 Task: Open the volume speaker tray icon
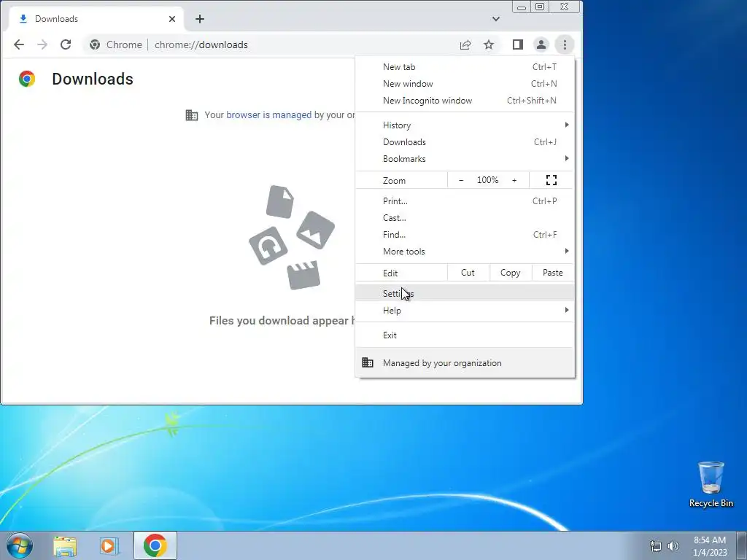coord(673,546)
